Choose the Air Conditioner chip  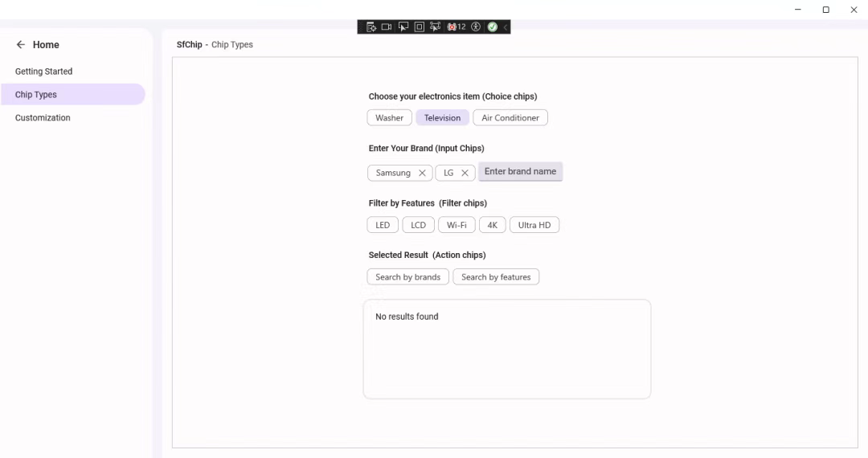click(x=510, y=118)
